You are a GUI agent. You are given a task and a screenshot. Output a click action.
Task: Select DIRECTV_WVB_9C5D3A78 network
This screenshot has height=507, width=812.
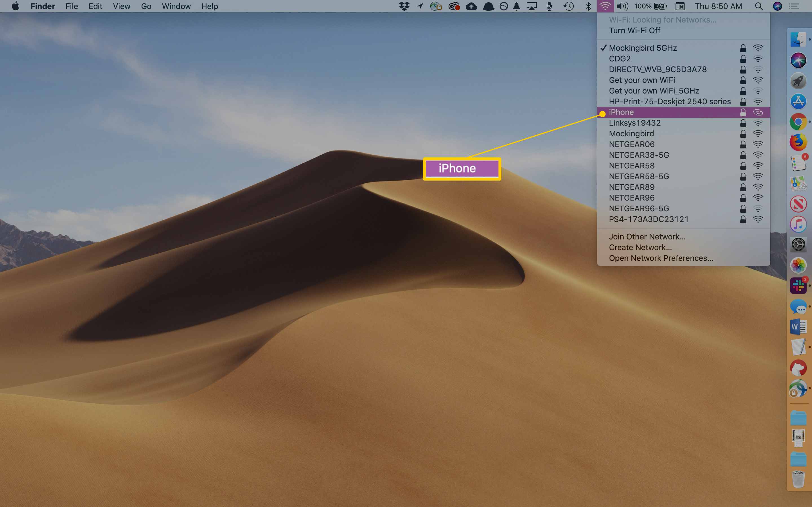657,69
